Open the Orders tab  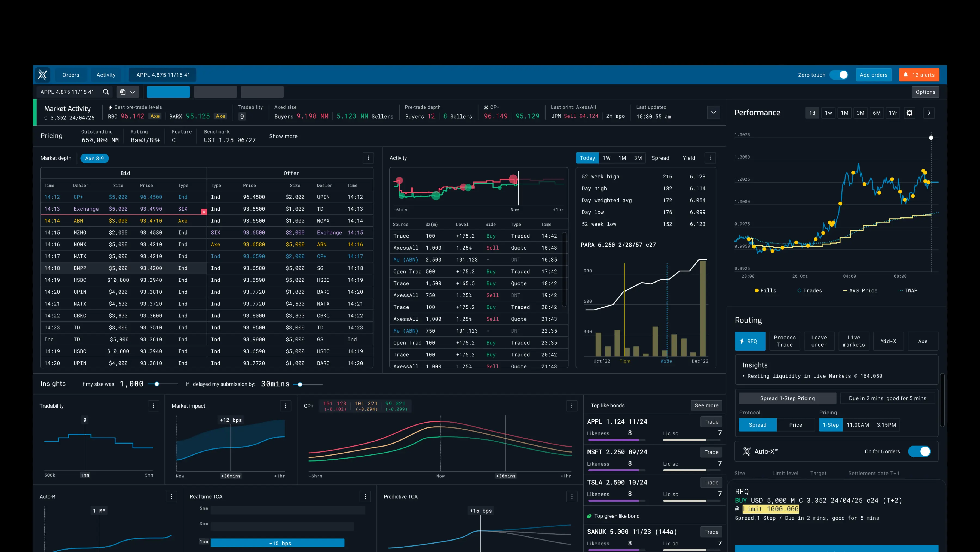click(x=71, y=75)
